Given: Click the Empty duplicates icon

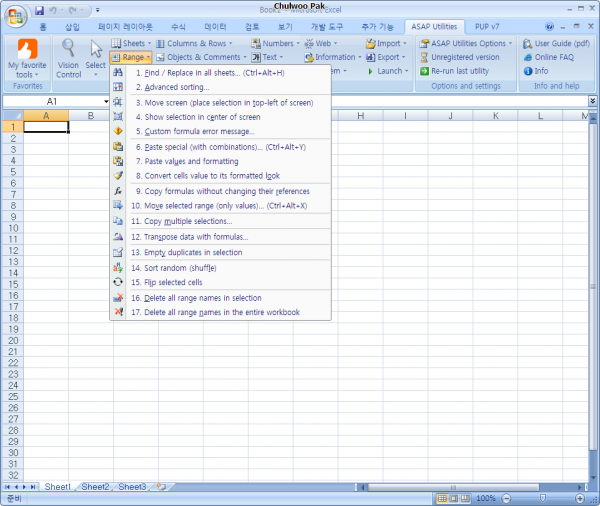Looking at the screenshot, I should click(118, 252).
